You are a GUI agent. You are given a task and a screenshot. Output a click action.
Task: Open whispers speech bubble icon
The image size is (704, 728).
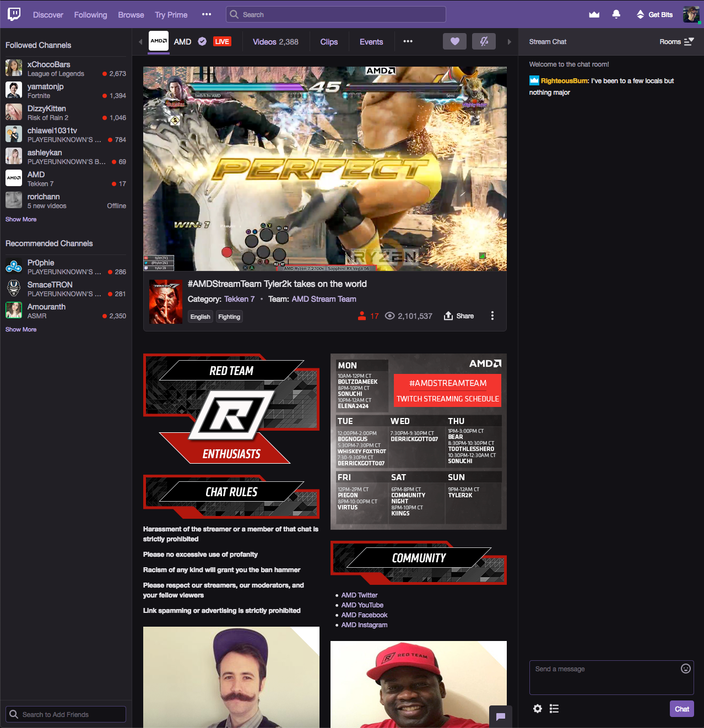click(500, 716)
